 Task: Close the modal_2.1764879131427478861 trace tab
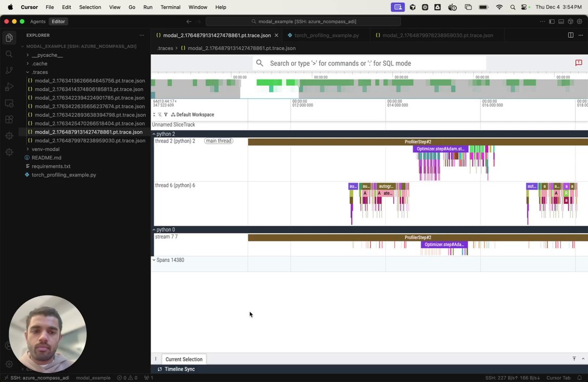(x=276, y=35)
